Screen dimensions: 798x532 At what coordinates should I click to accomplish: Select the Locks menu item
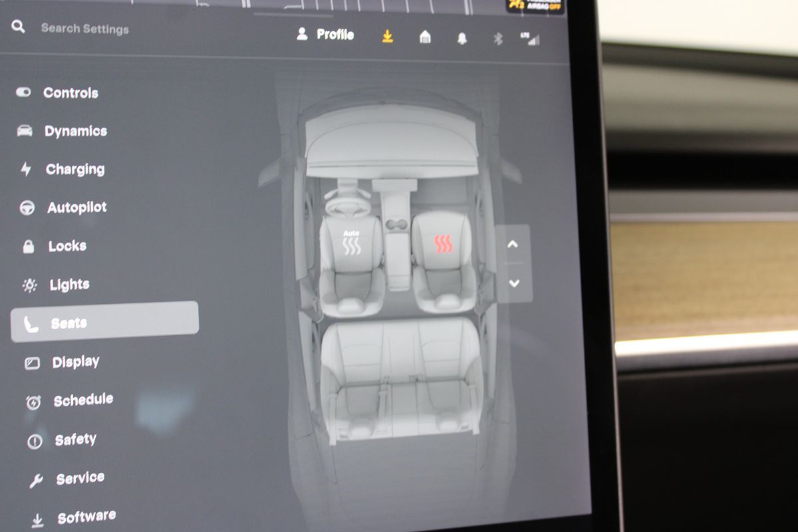point(67,246)
